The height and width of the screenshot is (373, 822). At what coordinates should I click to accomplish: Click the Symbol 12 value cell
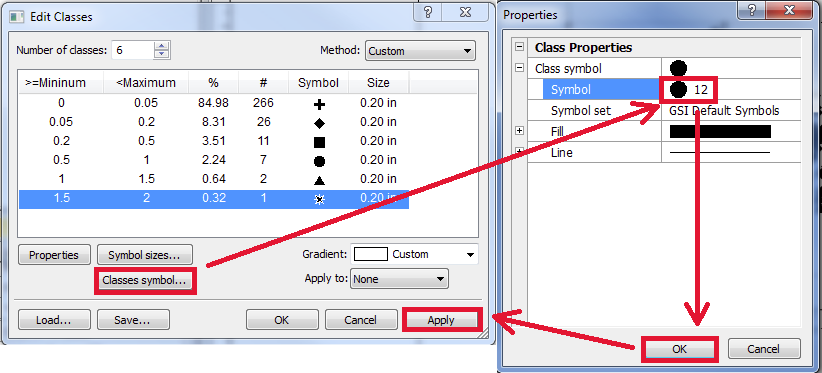688,90
